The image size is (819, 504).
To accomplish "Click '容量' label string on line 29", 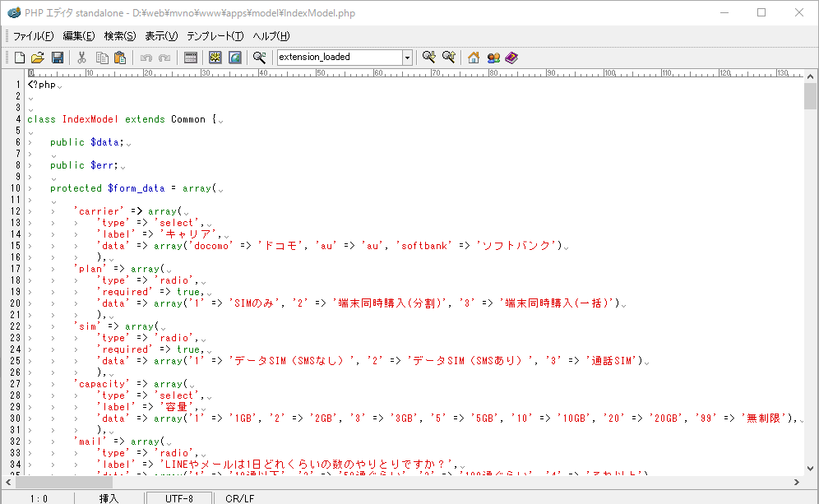I will click(177, 406).
